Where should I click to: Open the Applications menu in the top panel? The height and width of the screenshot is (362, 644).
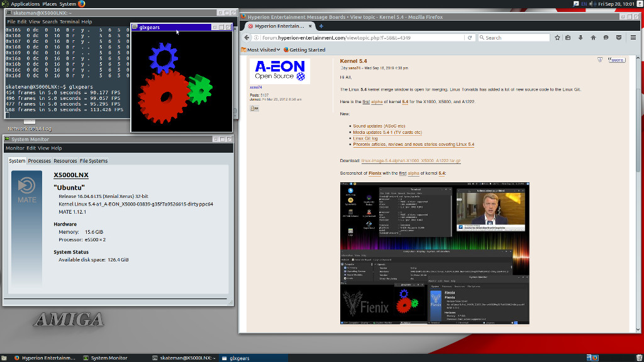(25, 4)
